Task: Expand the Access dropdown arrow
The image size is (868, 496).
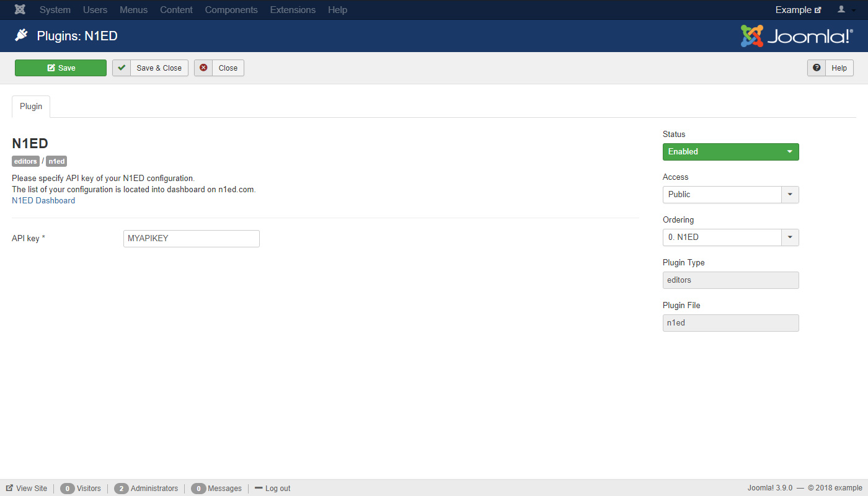Action: coord(790,195)
